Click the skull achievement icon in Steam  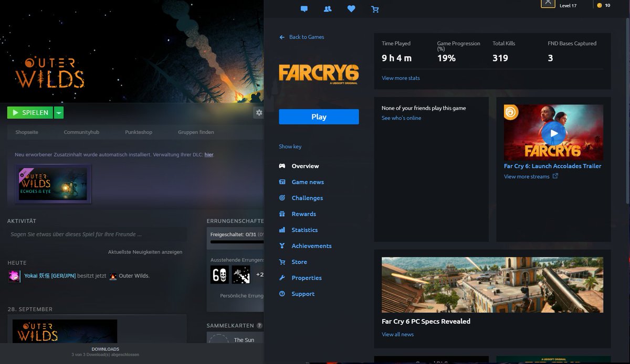pos(219,274)
